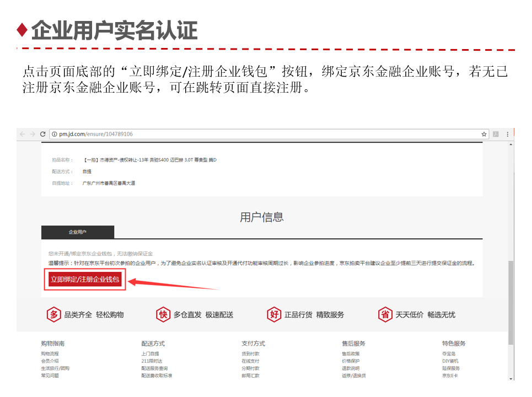This screenshot has width=532, height=397.
Task: Click the slide title 企业用户实名认证
Action: (114, 30)
